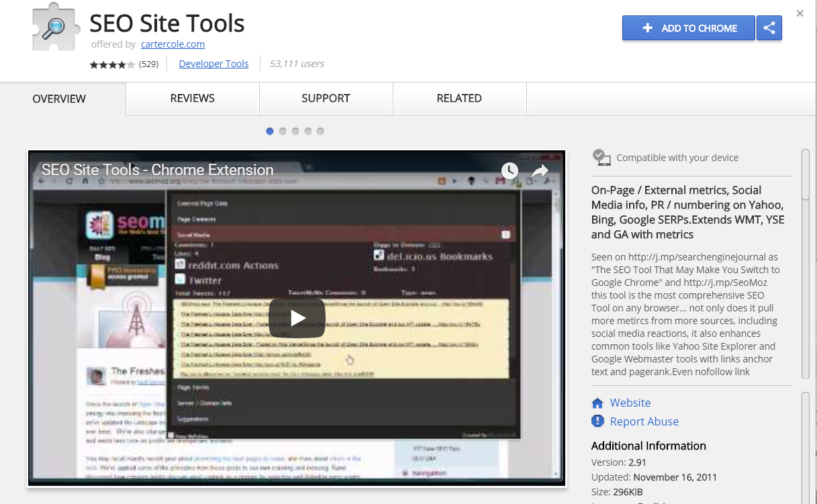The width and height of the screenshot is (817, 504).
Task: Select the first carousel dot
Action: (x=270, y=132)
